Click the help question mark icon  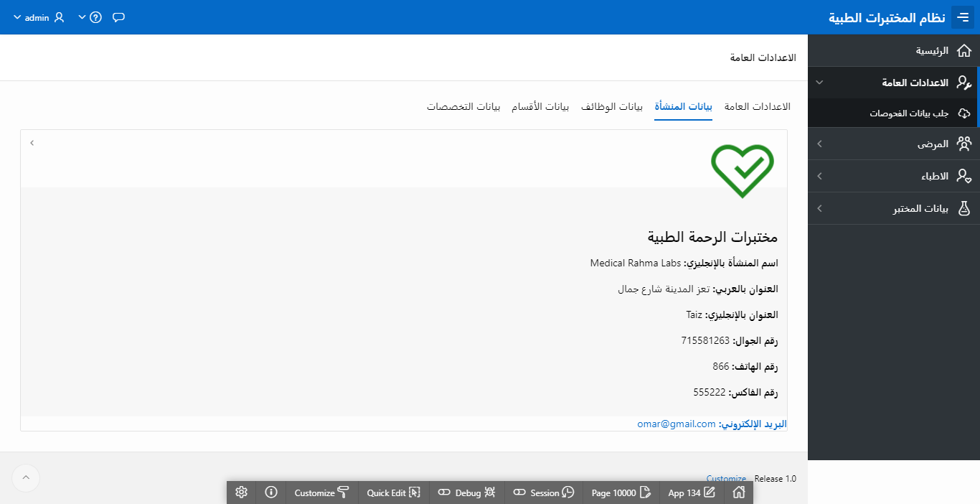coord(95,17)
